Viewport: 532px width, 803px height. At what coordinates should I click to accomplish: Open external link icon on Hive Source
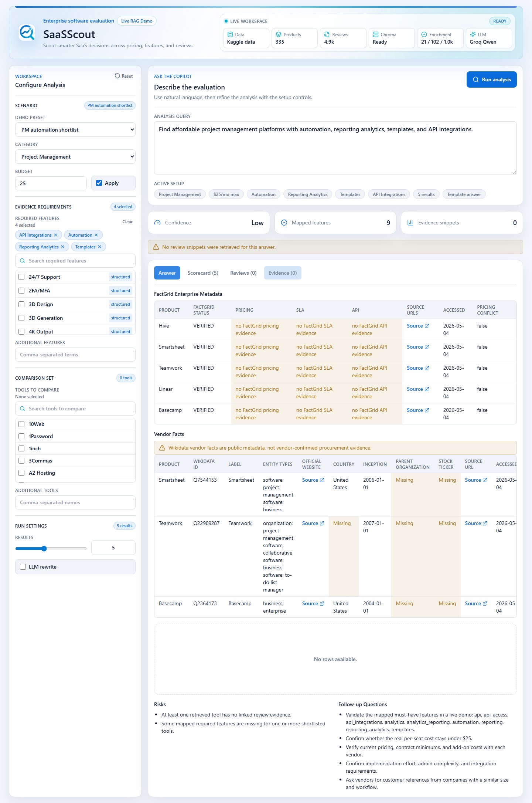click(x=427, y=326)
